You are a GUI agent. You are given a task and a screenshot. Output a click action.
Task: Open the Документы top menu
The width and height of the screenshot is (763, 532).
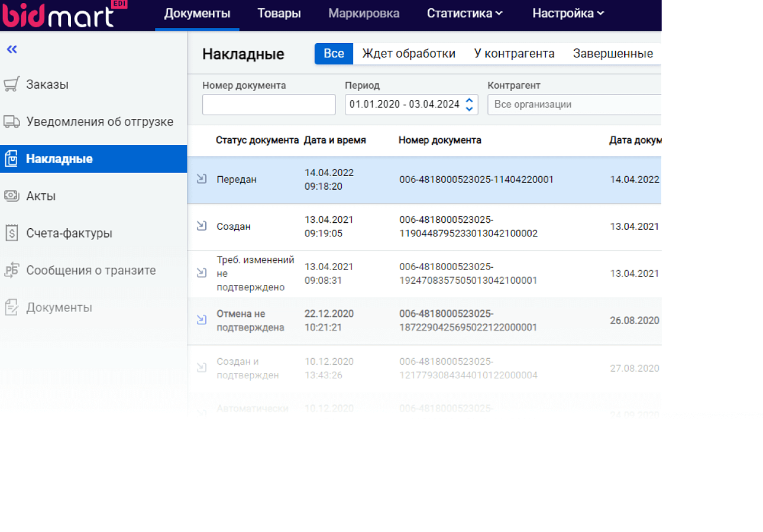[197, 14]
